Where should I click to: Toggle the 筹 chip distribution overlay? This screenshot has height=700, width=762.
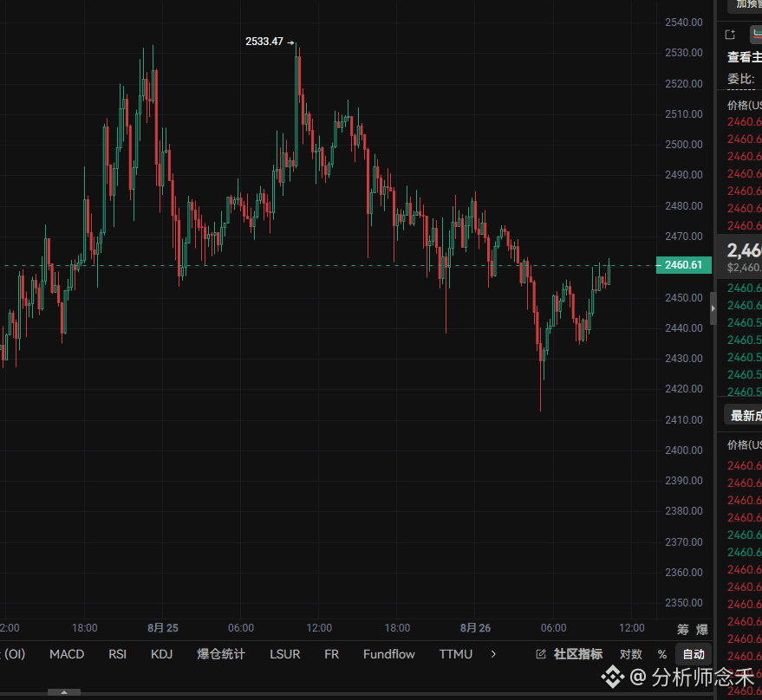pos(683,630)
